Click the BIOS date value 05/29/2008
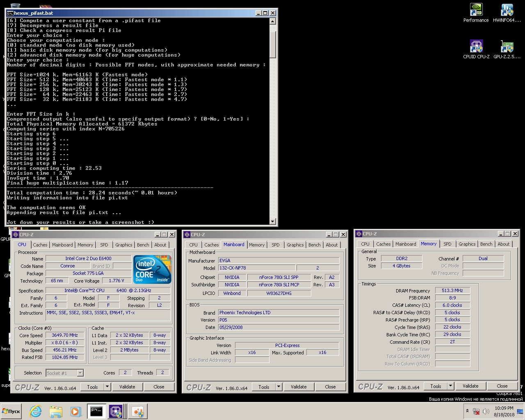The height and width of the screenshot is (420, 525). [x=278, y=327]
